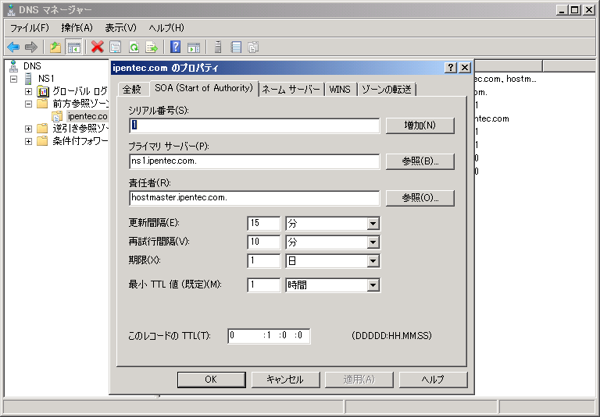The width and height of the screenshot is (600, 417).
Task: Click the new record pages toolbar icon
Action: [x=253, y=47]
